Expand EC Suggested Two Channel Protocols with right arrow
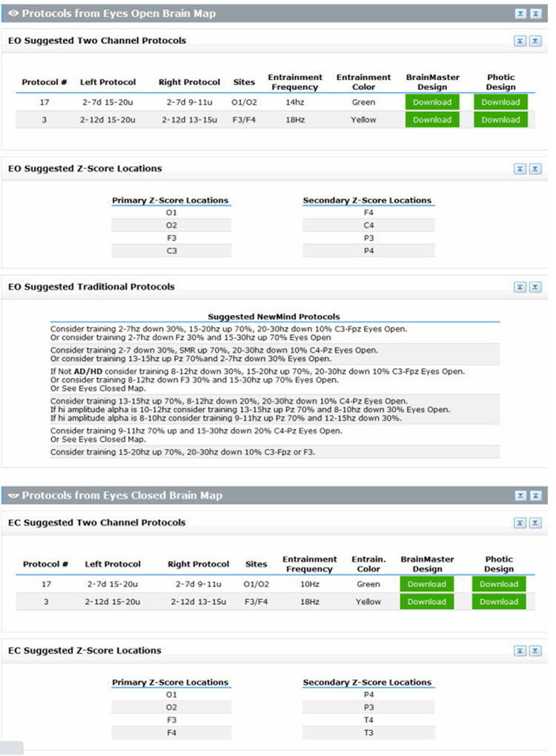 coord(535,523)
